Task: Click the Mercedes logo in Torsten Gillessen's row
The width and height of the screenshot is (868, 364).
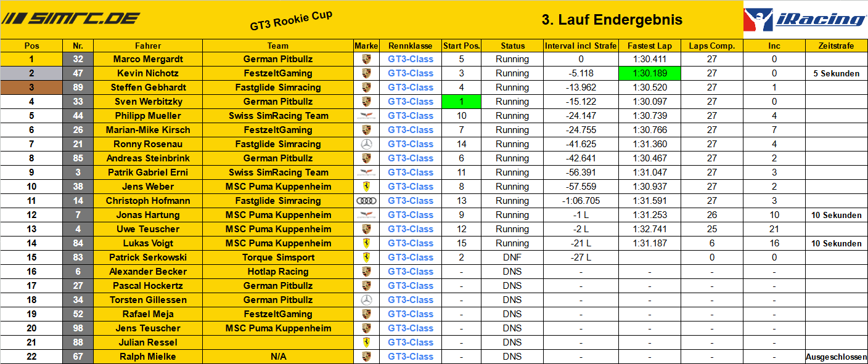Action: coord(366,300)
